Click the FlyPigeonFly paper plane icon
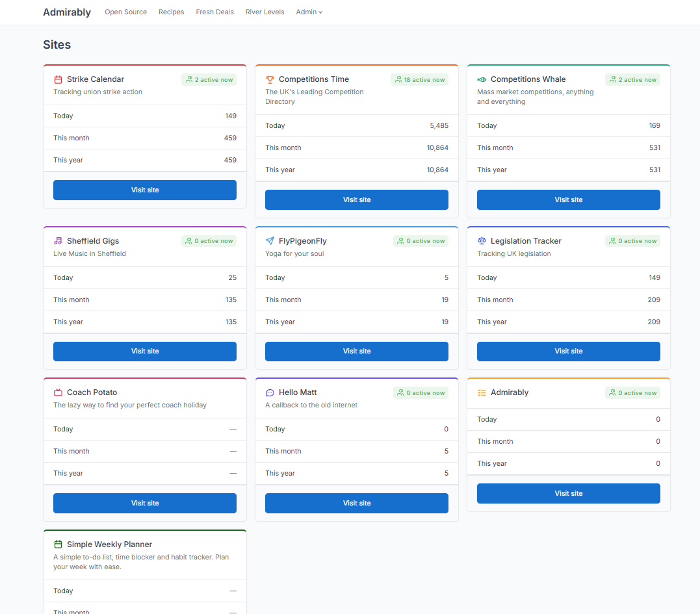 [x=270, y=241]
